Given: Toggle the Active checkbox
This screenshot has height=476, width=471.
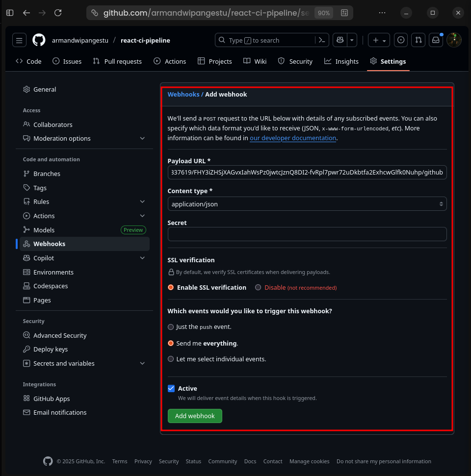Looking at the screenshot, I should pyautogui.click(x=171, y=389).
